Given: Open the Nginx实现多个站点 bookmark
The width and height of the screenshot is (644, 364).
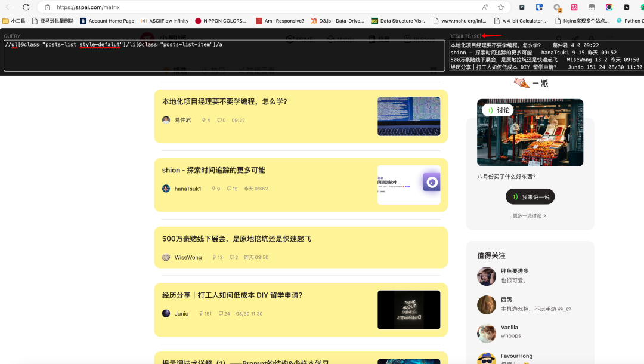Looking at the screenshot, I should click(582, 21).
